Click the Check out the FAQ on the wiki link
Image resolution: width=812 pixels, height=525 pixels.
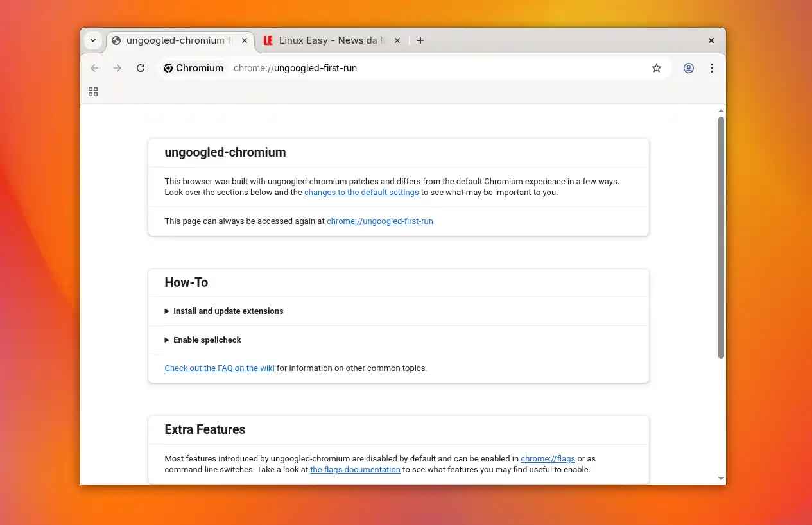coord(220,368)
